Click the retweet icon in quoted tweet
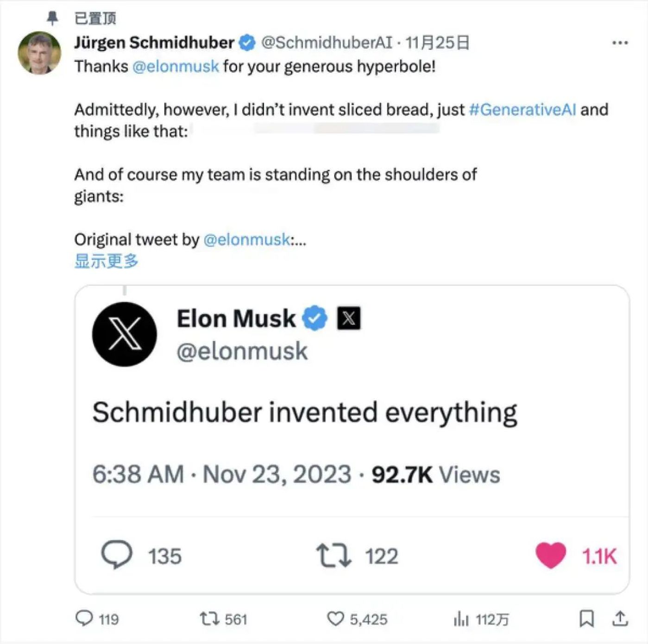This screenshot has height=644, width=648. (333, 556)
